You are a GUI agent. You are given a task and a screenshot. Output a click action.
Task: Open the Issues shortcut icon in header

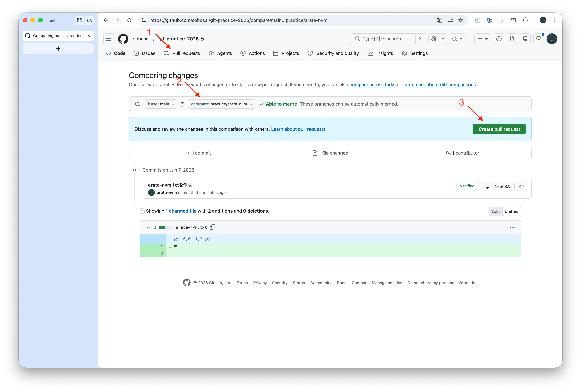point(499,39)
